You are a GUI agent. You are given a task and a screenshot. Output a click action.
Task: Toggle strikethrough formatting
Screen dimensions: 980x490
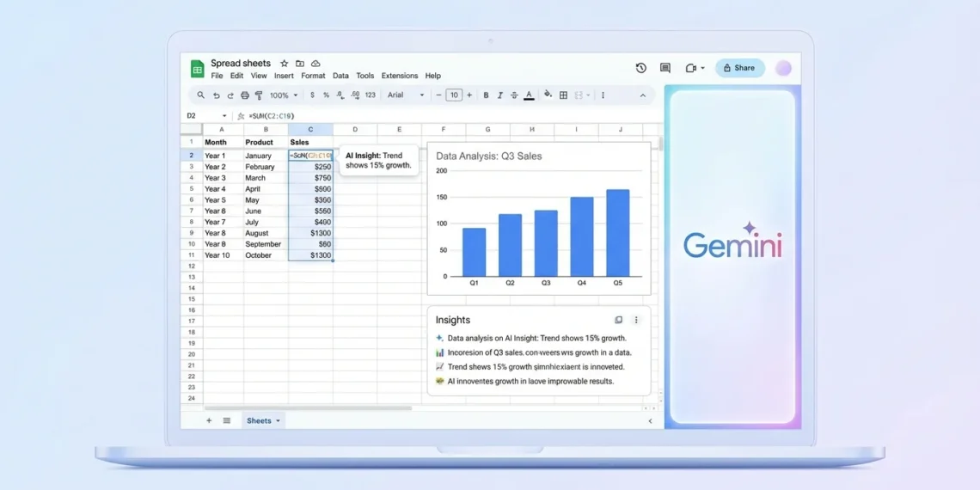514,95
